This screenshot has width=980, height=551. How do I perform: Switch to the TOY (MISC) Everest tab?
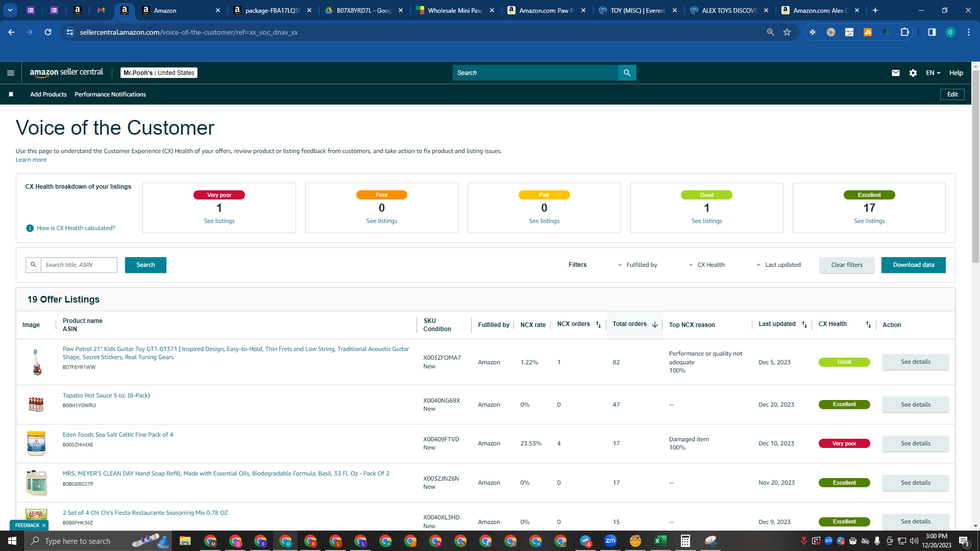point(638,10)
